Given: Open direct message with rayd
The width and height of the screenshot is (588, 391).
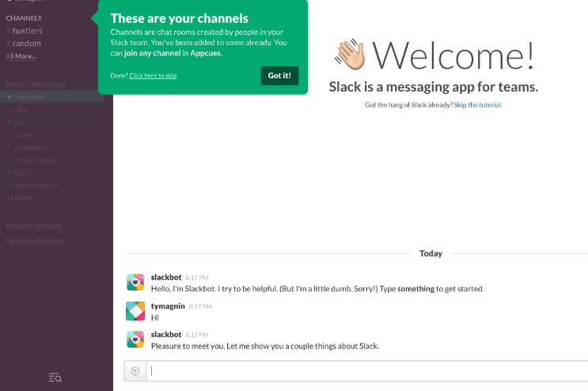Looking at the screenshot, I should [22, 173].
